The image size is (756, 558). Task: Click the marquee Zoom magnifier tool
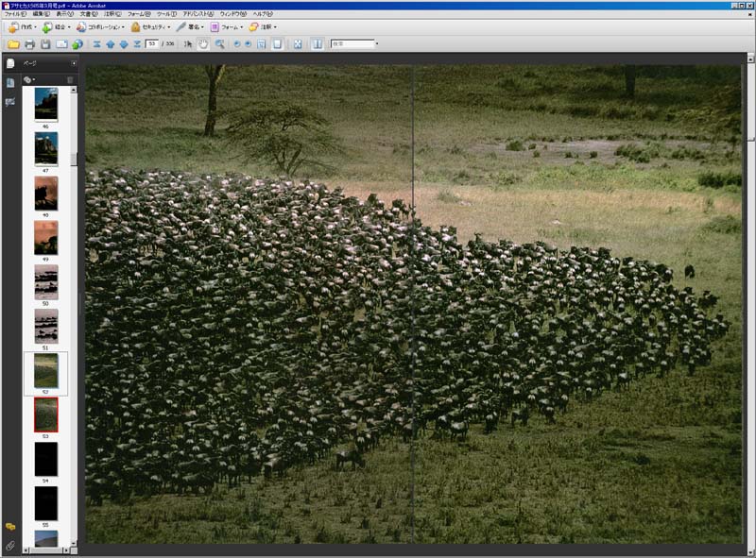(219, 44)
